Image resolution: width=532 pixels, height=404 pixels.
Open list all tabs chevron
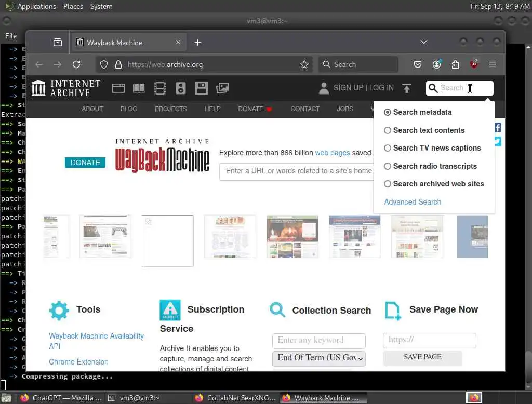tap(424, 42)
